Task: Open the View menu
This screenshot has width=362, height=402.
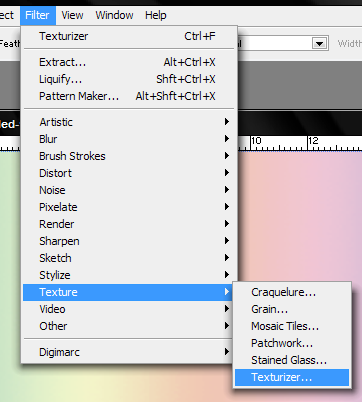Action: point(72,15)
